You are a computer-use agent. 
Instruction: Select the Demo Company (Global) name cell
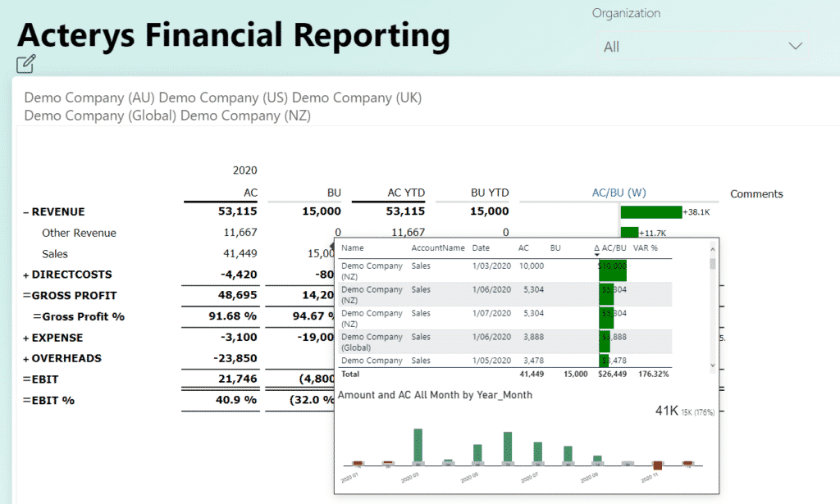[372, 342]
